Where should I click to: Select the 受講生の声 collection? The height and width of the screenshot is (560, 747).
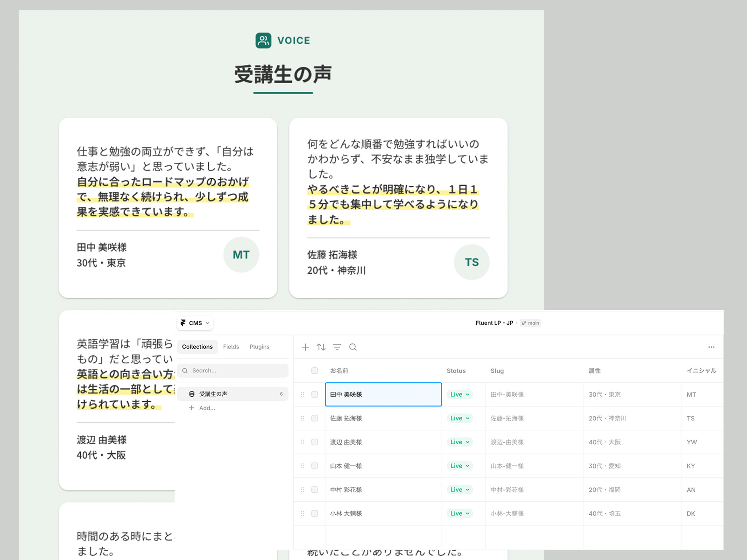233,394
